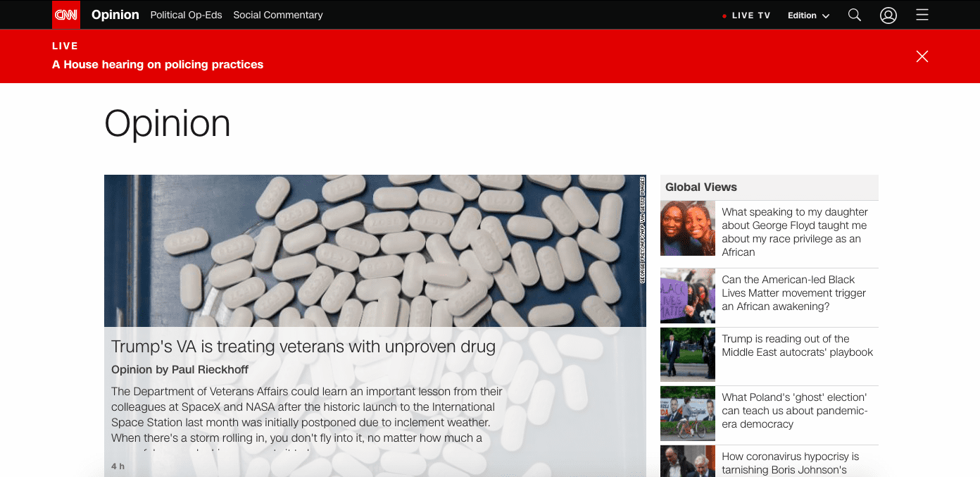Read the Trump's VA unproven drug headline
The height and width of the screenshot is (477, 980).
[303, 347]
